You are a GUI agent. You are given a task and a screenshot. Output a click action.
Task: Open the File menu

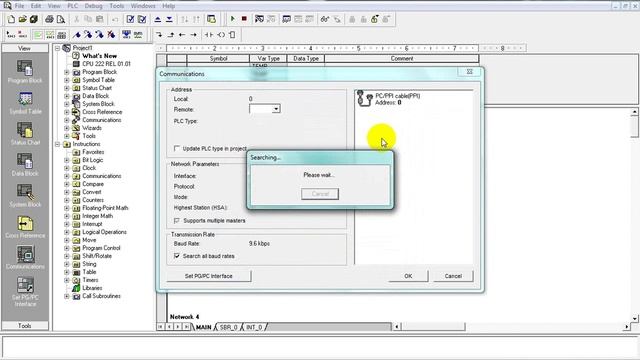[x=19, y=6]
